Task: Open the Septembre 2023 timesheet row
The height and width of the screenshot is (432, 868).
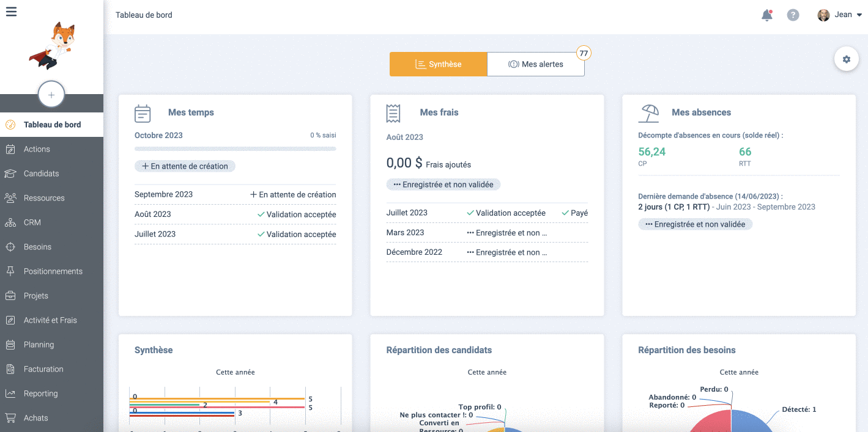Action: pyautogui.click(x=236, y=194)
